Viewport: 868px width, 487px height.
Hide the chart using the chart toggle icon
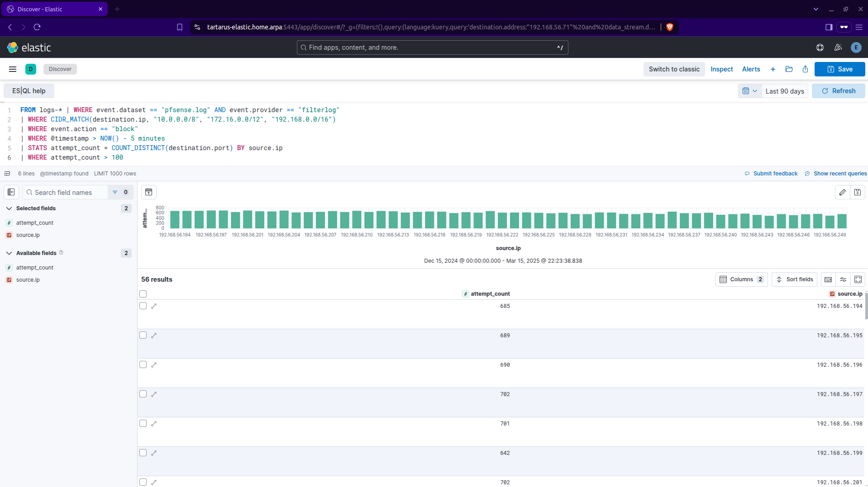click(148, 192)
